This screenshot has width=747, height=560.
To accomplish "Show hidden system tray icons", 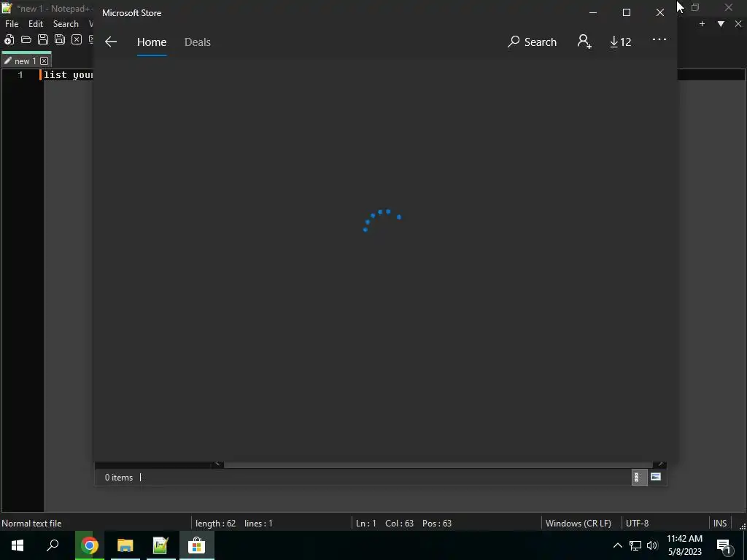I will point(617,545).
